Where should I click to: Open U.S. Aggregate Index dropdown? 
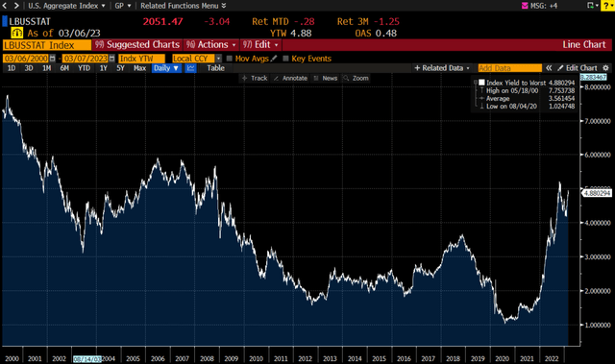pos(66,6)
